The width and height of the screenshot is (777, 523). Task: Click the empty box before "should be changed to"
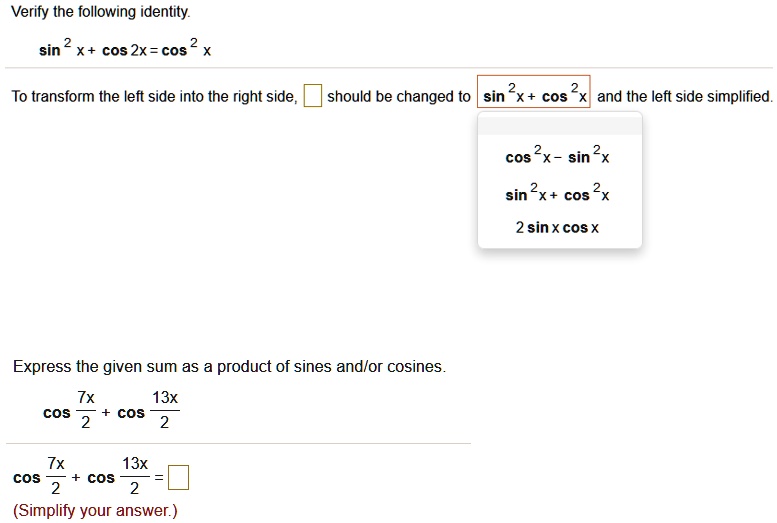point(313,96)
